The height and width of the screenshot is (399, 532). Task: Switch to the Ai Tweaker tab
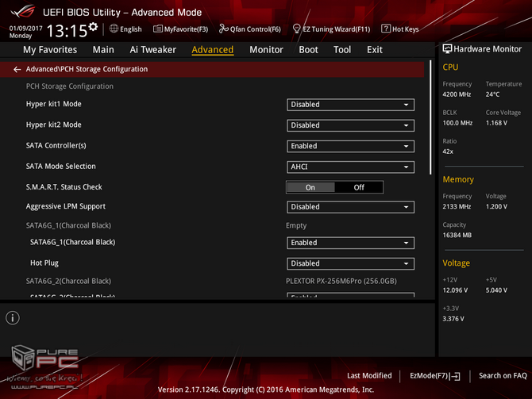click(x=152, y=50)
